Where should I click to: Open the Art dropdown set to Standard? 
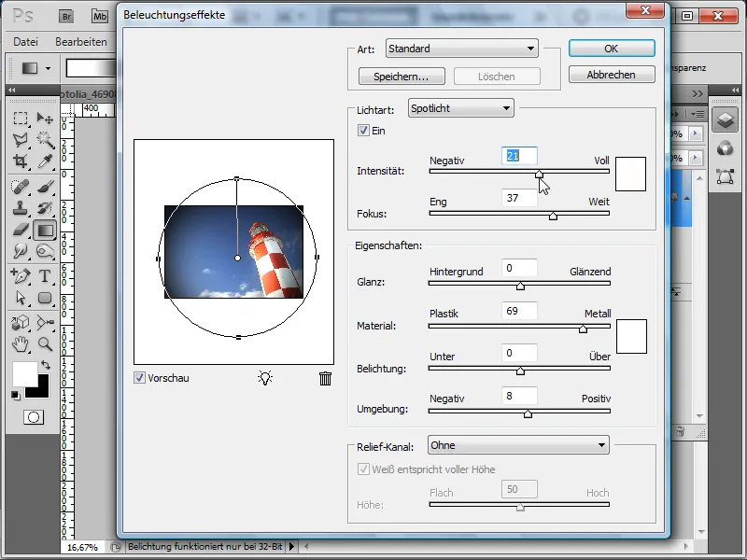(x=461, y=49)
